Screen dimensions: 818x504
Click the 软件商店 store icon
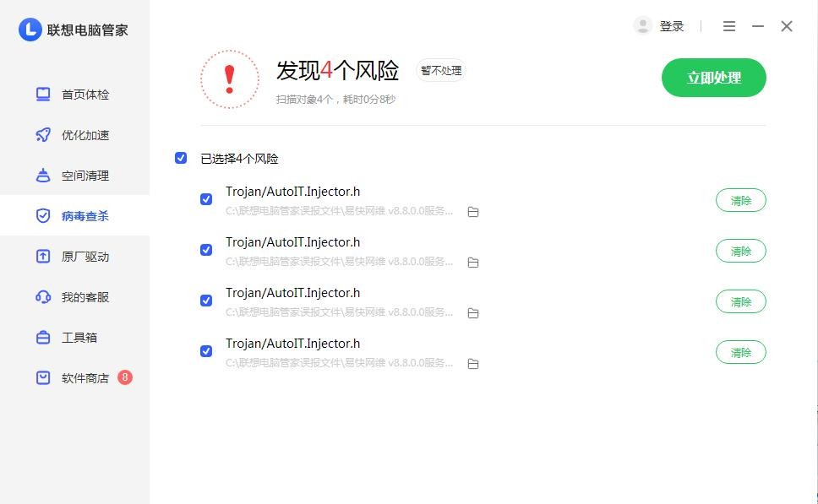(x=43, y=377)
